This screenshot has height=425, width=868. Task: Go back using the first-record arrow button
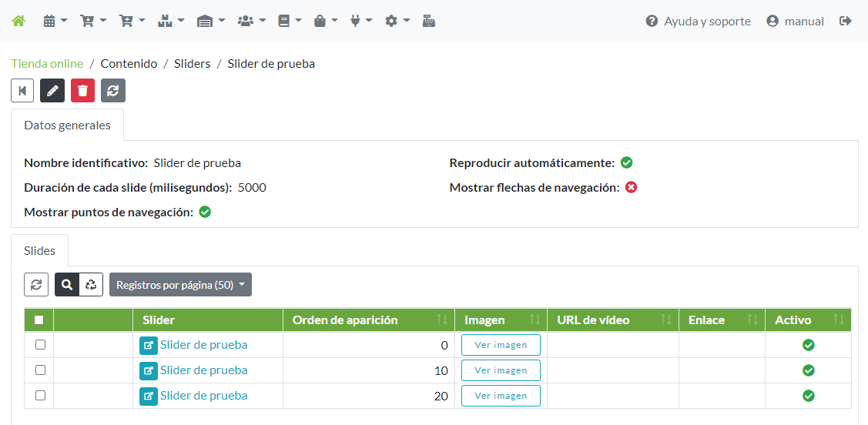click(x=22, y=90)
